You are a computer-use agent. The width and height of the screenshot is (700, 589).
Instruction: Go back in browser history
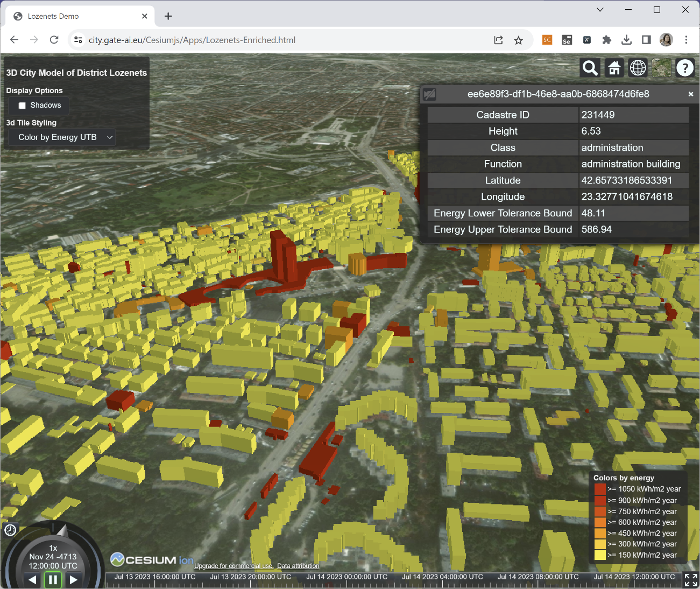pos(15,40)
